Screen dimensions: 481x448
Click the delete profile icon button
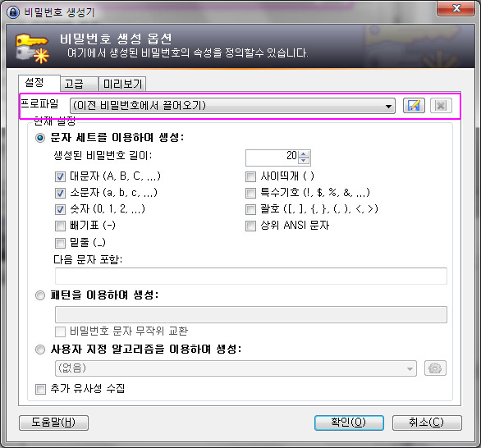[441, 106]
